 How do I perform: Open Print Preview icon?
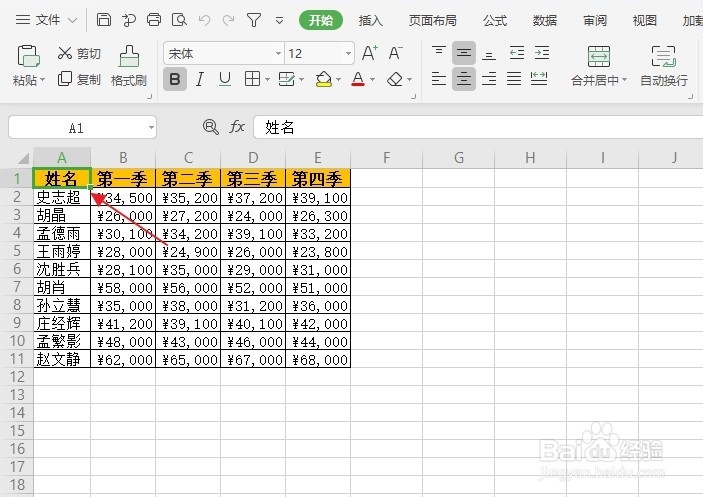(x=179, y=20)
